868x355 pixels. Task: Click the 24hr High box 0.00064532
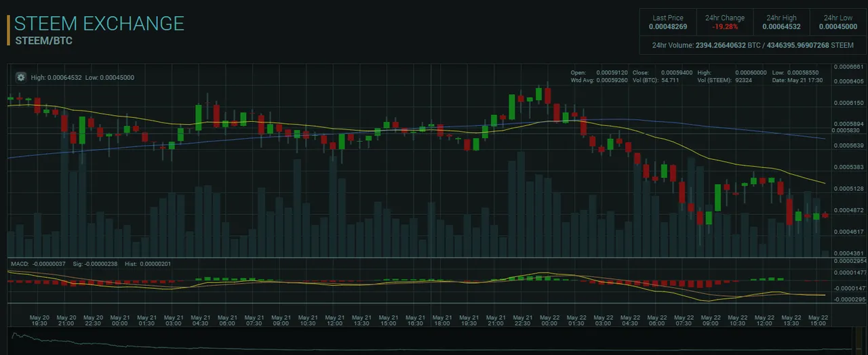tap(781, 22)
